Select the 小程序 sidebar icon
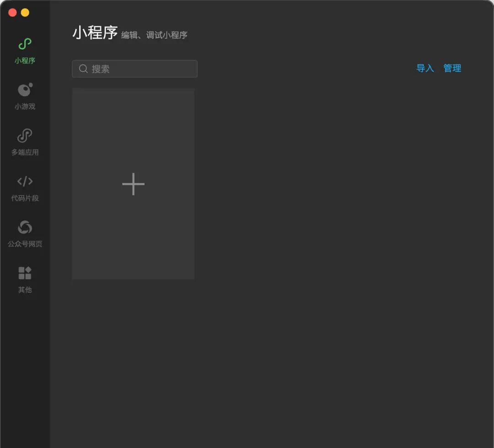The image size is (494, 448). point(25,44)
